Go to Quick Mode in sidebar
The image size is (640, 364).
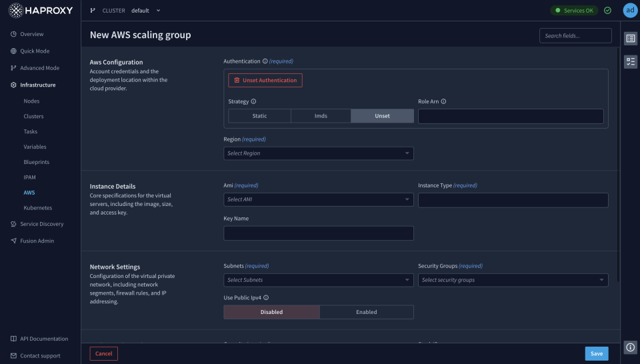(35, 51)
